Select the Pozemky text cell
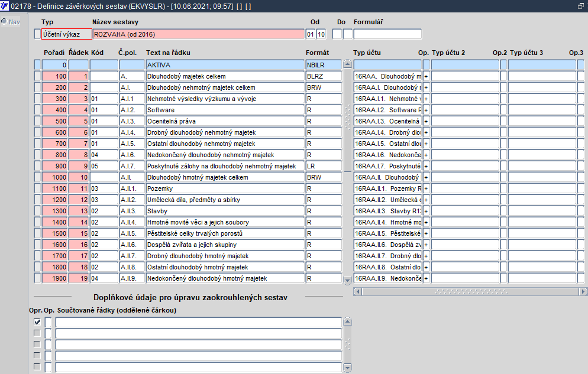The width and height of the screenshot is (588, 374). click(x=225, y=188)
